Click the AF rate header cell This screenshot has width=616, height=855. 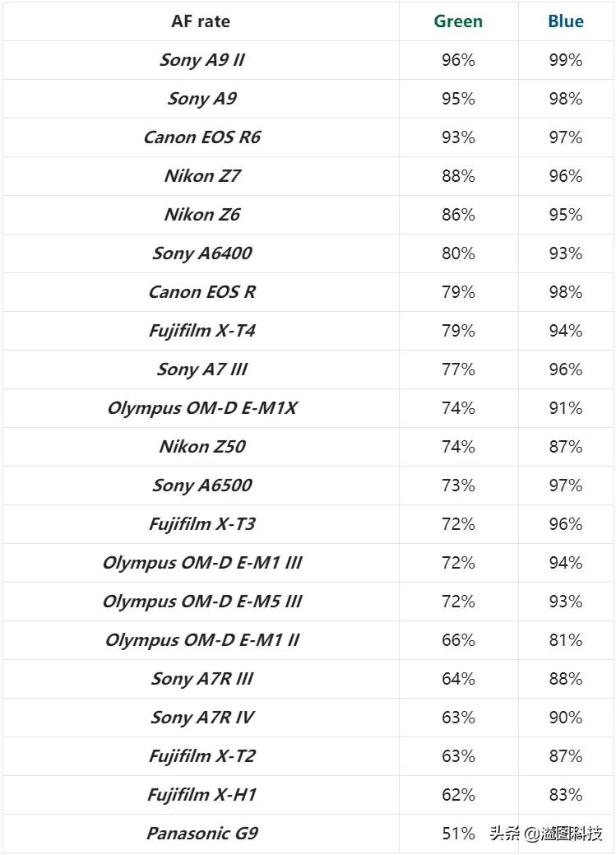click(x=201, y=21)
